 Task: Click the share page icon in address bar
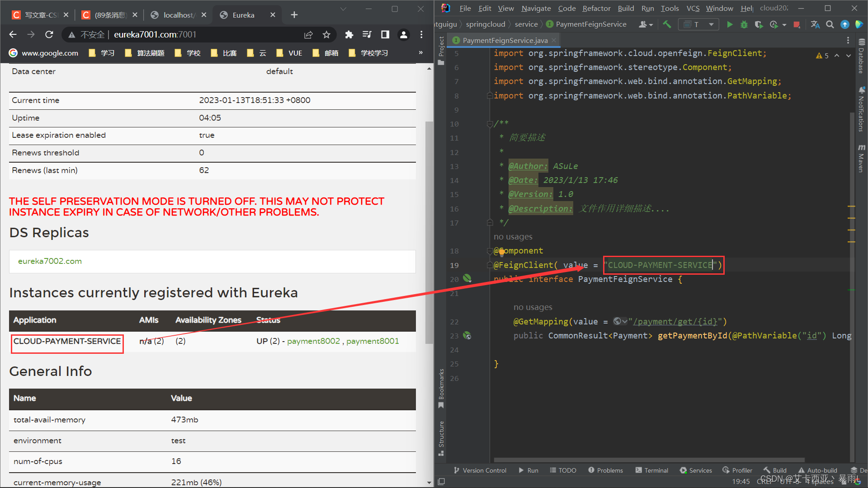pos(308,34)
